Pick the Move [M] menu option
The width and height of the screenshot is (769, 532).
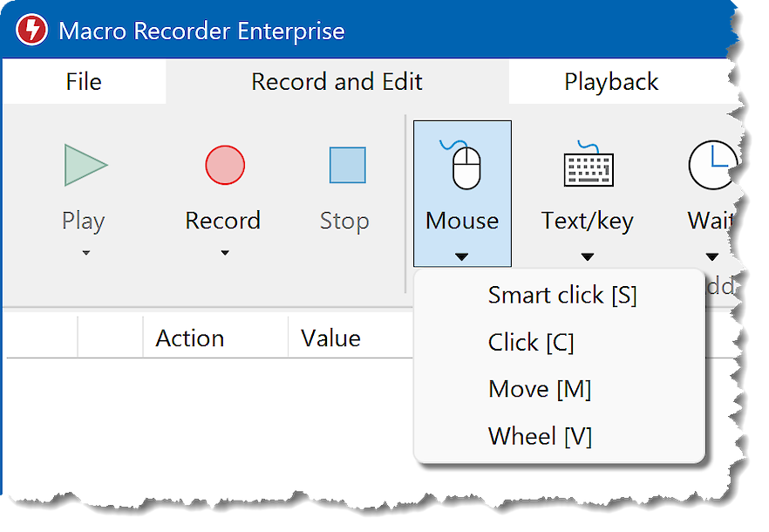(x=540, y=389)
